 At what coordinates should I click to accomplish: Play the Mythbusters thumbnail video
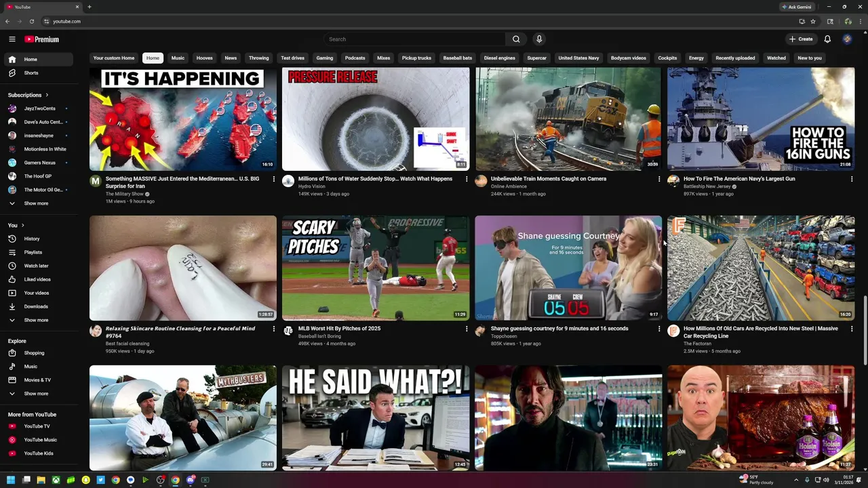click(x=183, y=418)
